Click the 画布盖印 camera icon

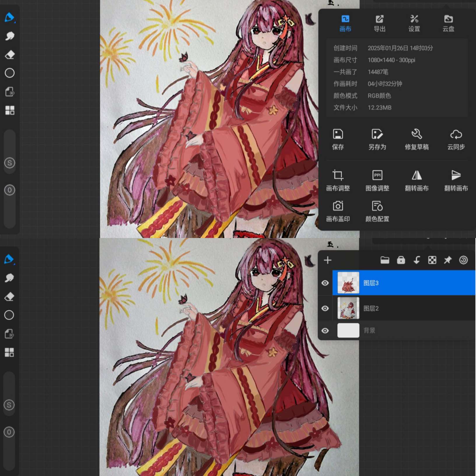(x=338, y=206)
